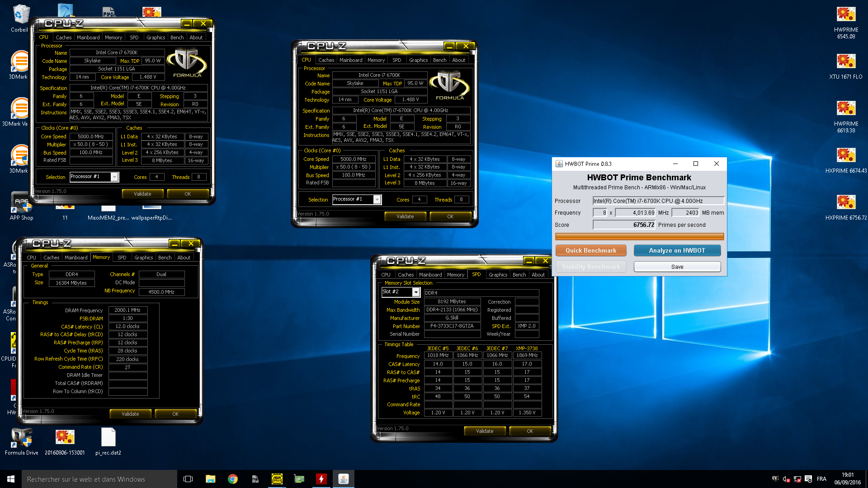Select the SPD tab in the Memory CPU-Z window
The image size is (868, 488).
[122, 258]
